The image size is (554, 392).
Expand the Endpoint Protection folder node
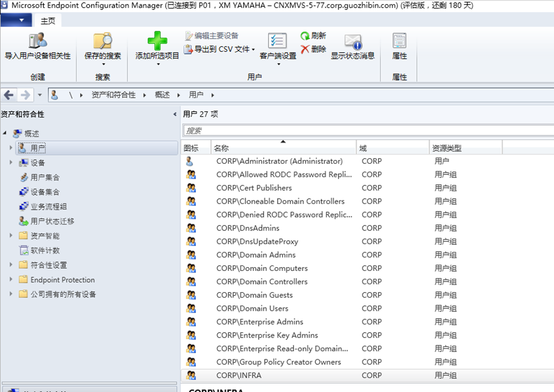click(11, 279)
